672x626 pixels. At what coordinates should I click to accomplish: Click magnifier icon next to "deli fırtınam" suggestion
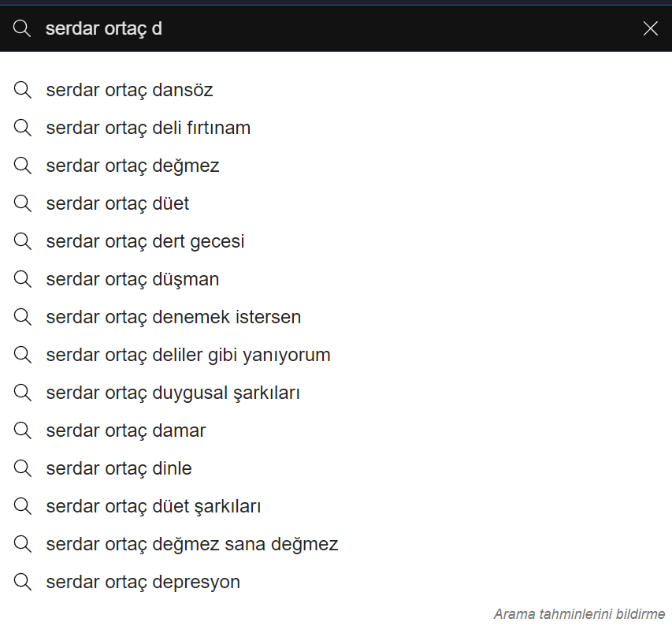pos(22,128)
